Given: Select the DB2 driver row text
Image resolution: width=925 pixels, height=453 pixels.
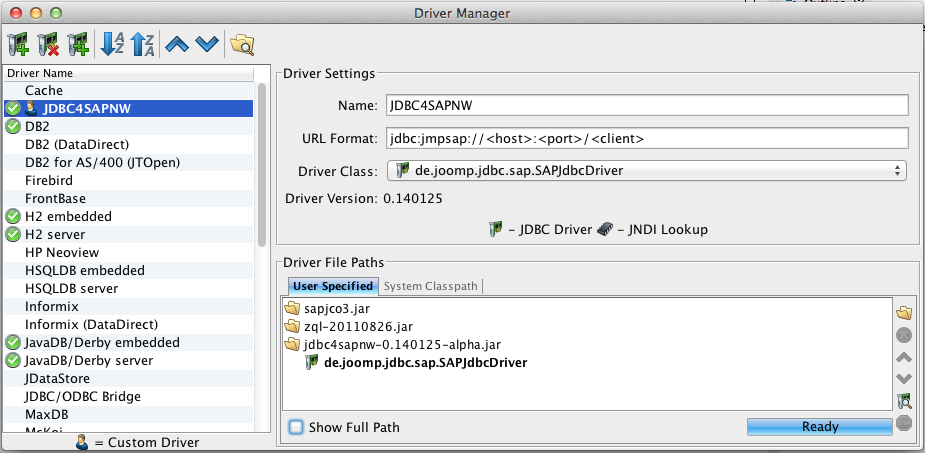Looking at the screenshot, I should (37, 126).
